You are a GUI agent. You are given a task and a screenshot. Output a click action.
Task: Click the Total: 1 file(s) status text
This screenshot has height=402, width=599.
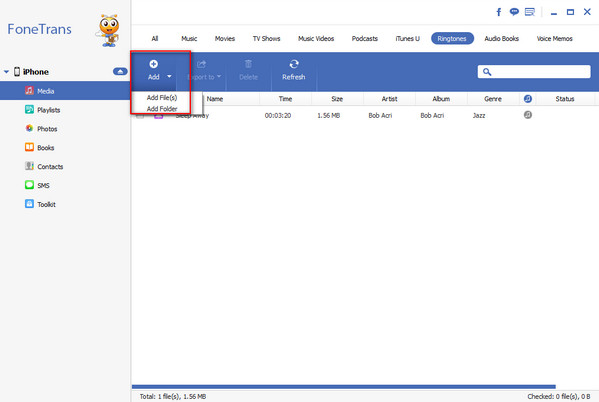click(173, 396)
